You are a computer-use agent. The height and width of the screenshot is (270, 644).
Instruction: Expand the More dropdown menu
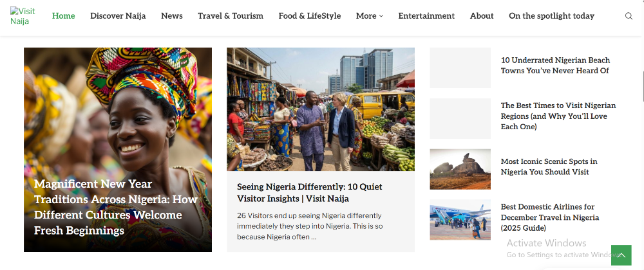369,16
